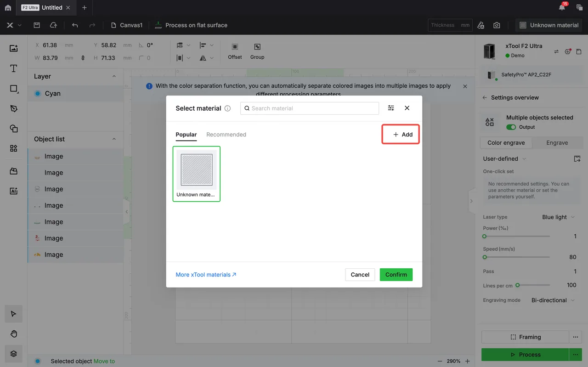
Task: Click the Confirm button
Action: [396, 275]
